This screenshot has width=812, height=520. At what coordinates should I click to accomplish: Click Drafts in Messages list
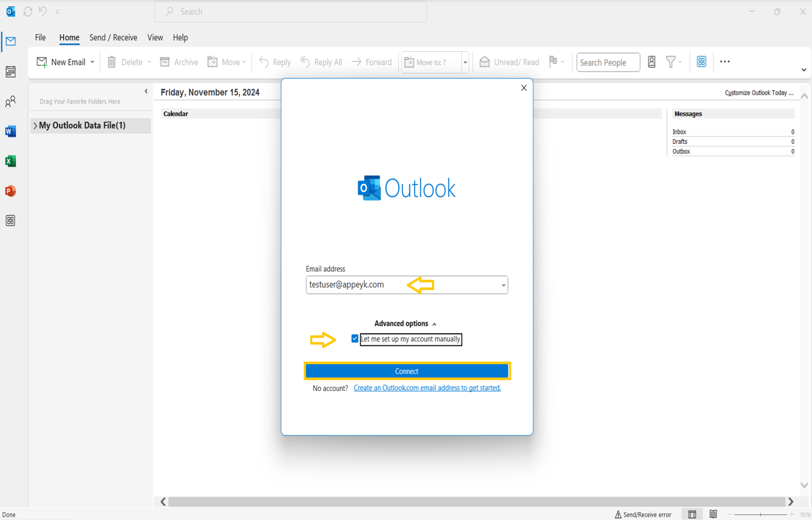pyautogui.click(x=680, y=141)
